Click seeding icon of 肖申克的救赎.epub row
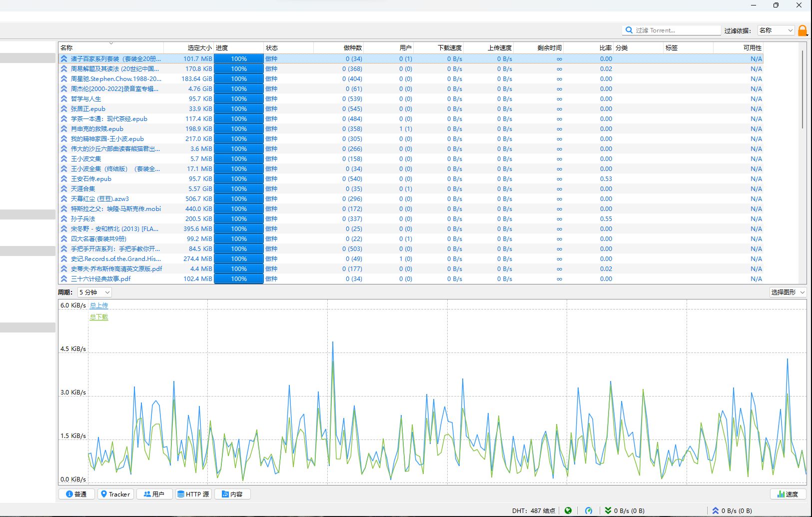812x517 pixels. [64, 128]
